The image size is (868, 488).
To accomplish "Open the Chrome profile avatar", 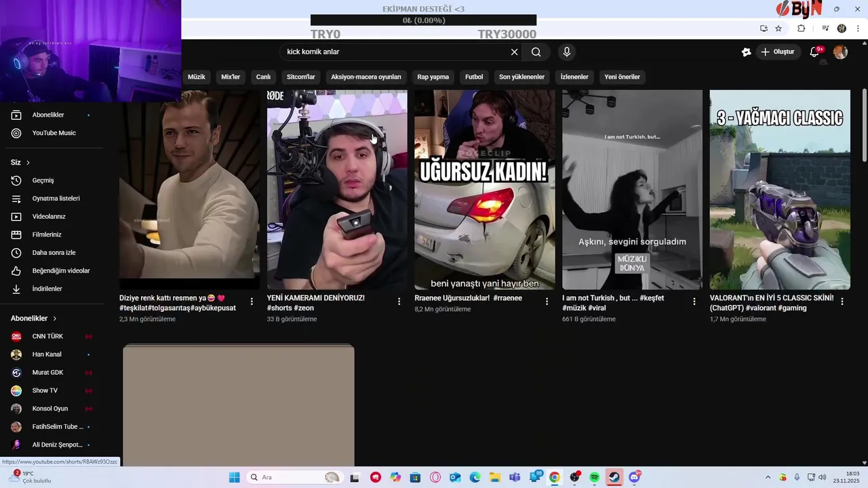I will pyautogui.click(x=842, y=28).
